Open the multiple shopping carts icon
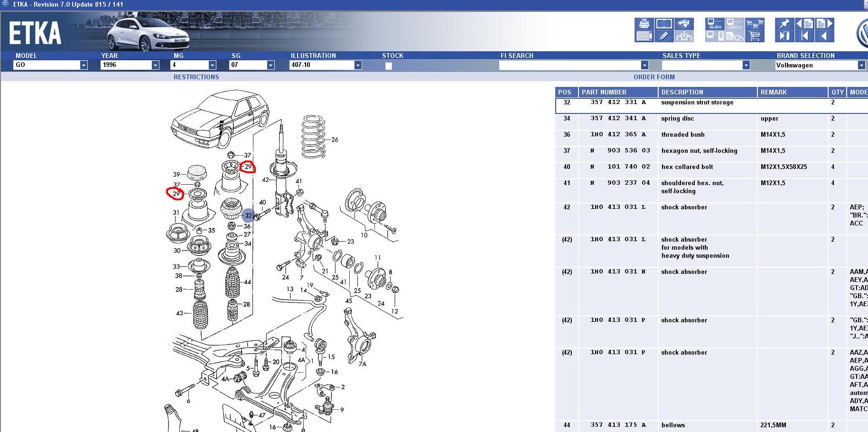868x432 pixels. tap(755, 24)
